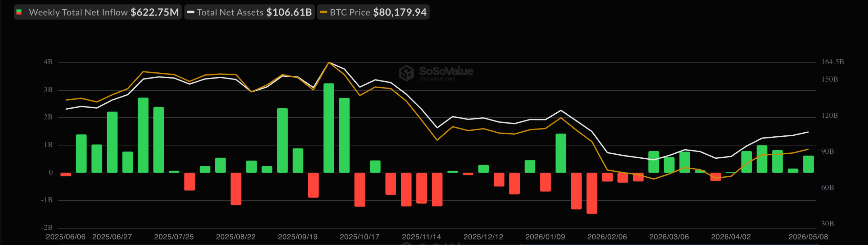This screenshot has height=245, width=868.
Task: Click the 1B left axis label
Action: [48, 145]
